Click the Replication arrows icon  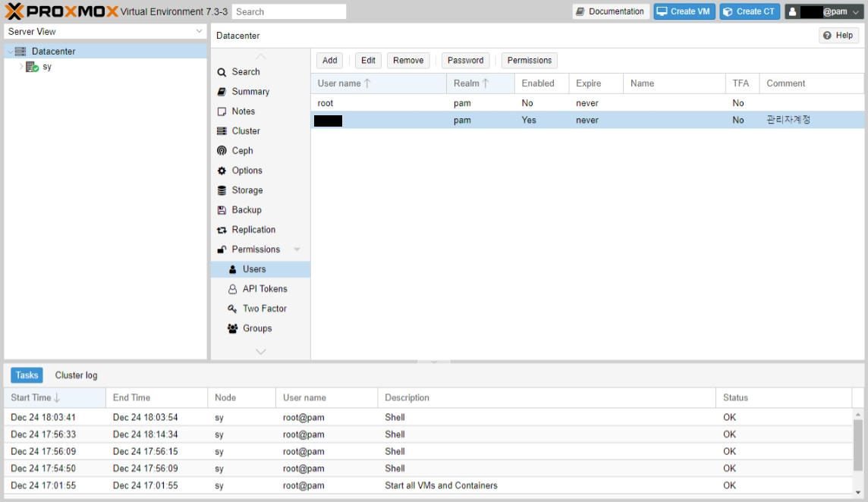pyautogui.click(x=222, y=230)
